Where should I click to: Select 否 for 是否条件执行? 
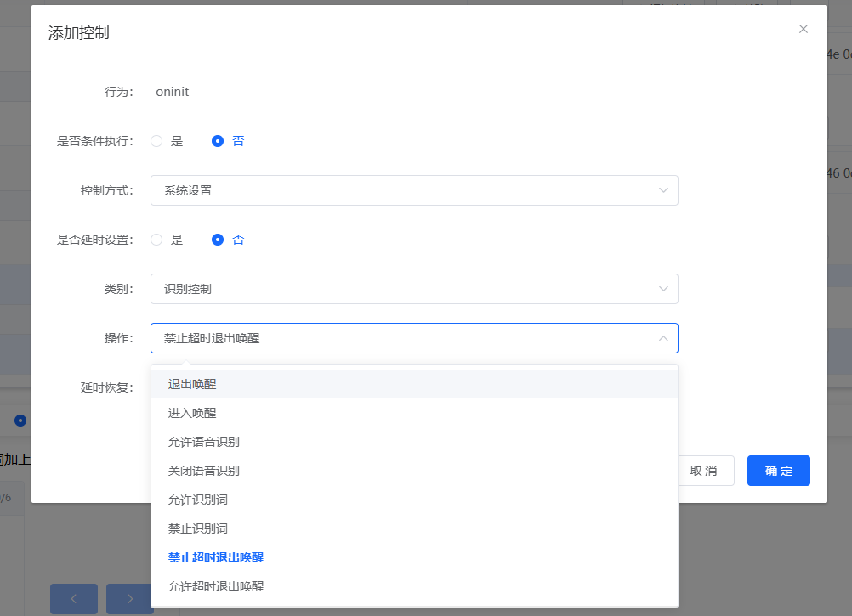217,140
